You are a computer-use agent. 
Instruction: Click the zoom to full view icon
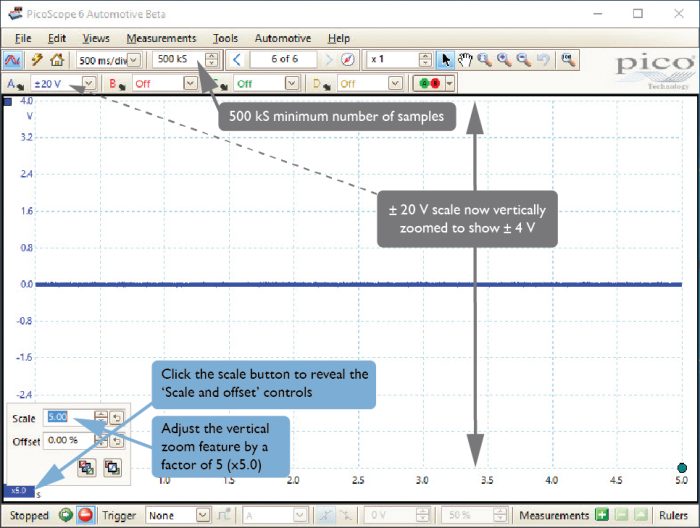coord(568,59)
